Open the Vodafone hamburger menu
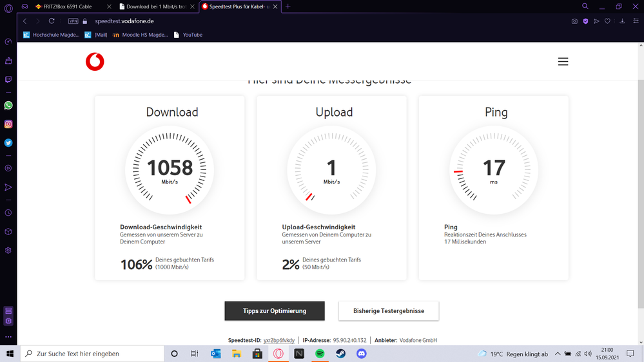This screenshot has height=362, width=644. pos(563,62)
